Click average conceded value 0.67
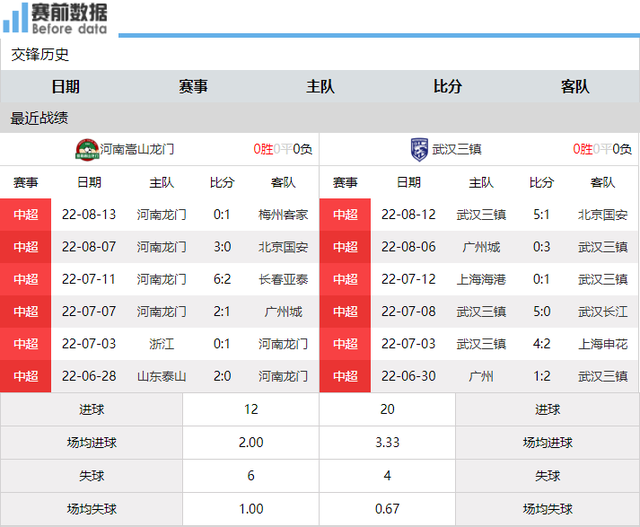 tap(387, 509)
